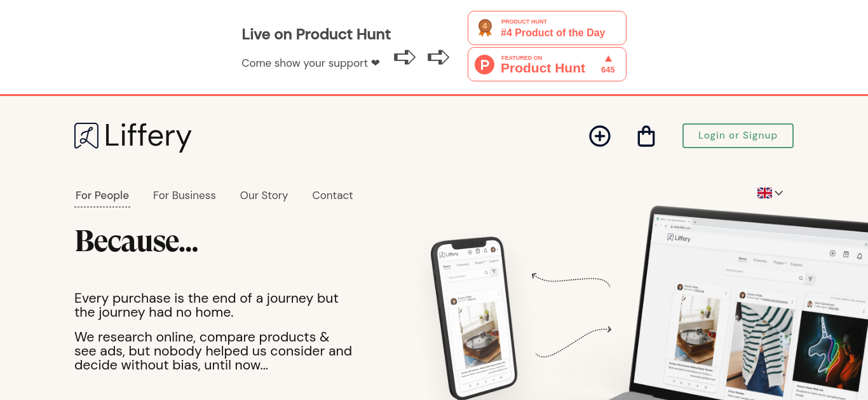Image resolution: width=868 pixels, height=400 pixels.
Task: Open the #4 Product of the Day badge
Action: [547, 28]
